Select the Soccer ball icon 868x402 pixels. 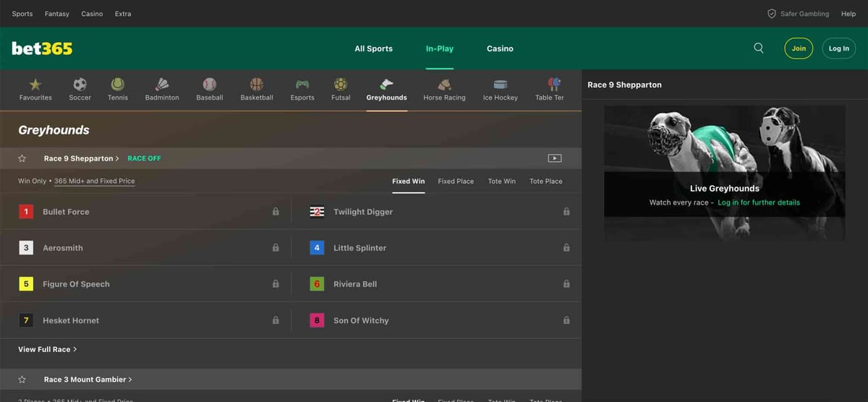pos(80,84)
